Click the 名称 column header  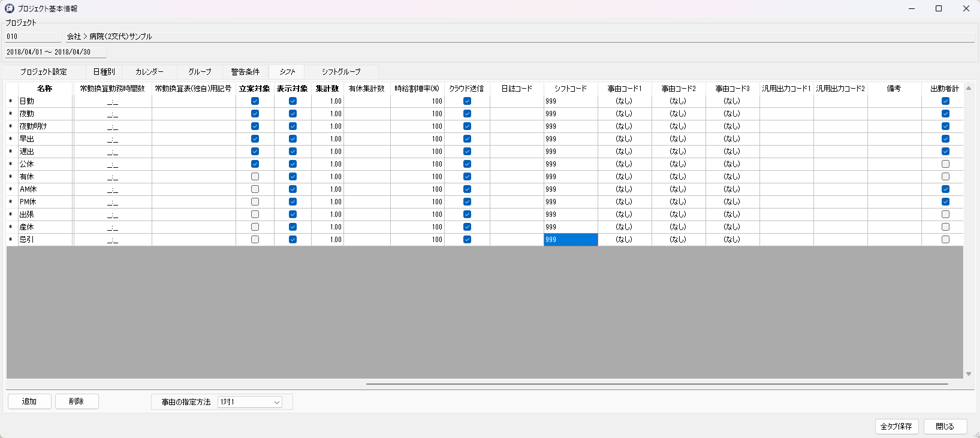[x=46, y=89]
